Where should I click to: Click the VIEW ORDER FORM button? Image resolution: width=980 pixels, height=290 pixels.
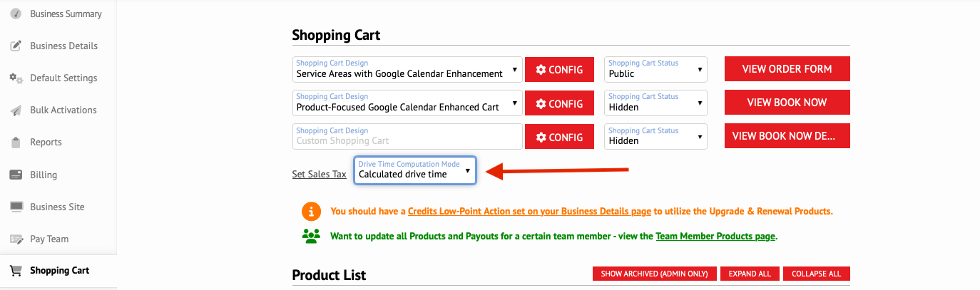coord(787,69)
